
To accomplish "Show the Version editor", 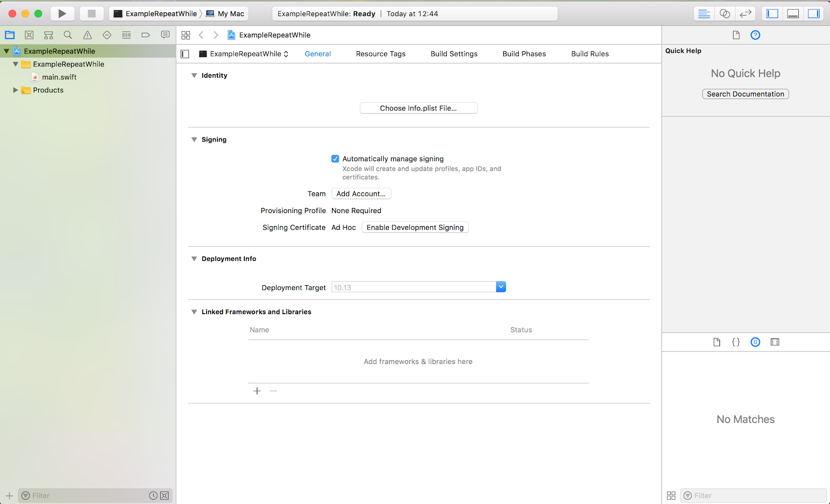I will [x=745, y=13].
